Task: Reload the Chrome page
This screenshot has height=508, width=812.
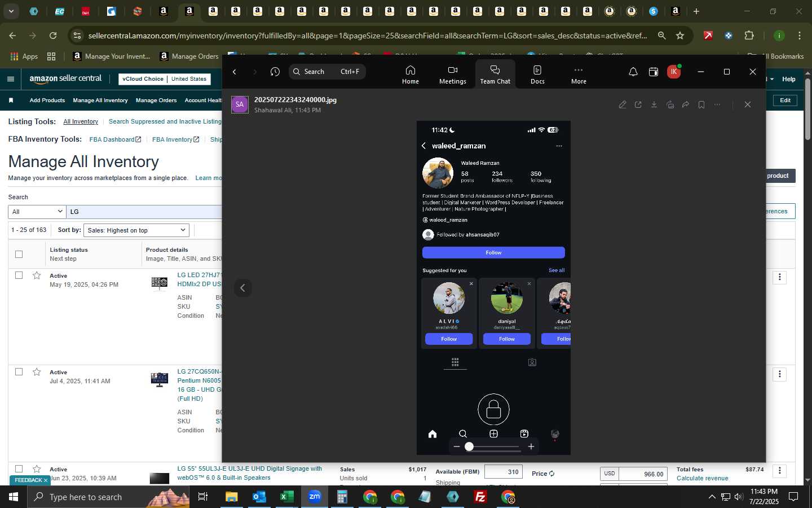Action: (53, 36)
